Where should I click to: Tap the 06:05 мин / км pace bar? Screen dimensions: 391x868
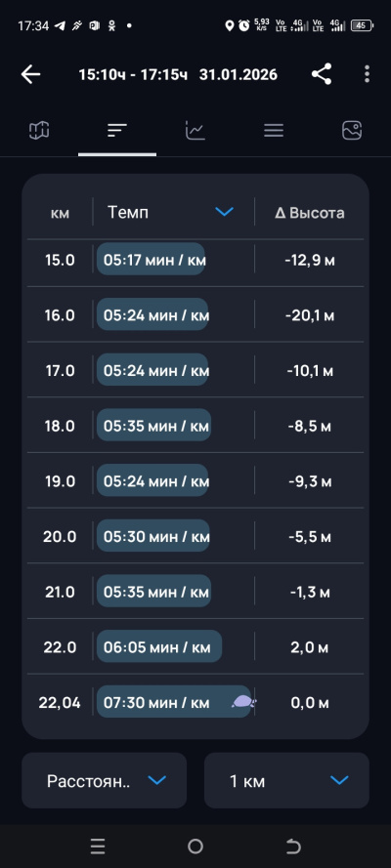tap(159, 646)
